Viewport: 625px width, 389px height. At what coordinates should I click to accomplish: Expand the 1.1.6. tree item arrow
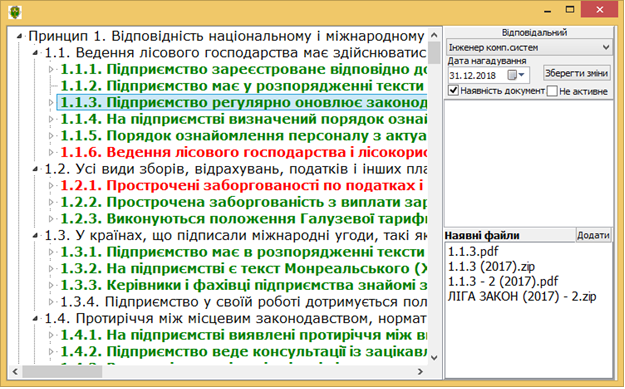click(x=51, y=152)
